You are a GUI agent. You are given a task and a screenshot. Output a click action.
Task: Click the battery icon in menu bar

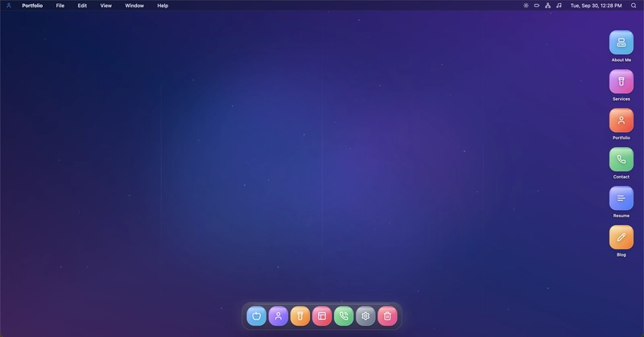537,6
